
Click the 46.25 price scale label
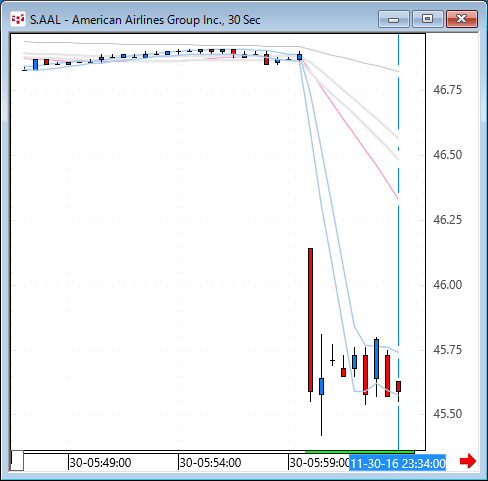pos(447,220)
